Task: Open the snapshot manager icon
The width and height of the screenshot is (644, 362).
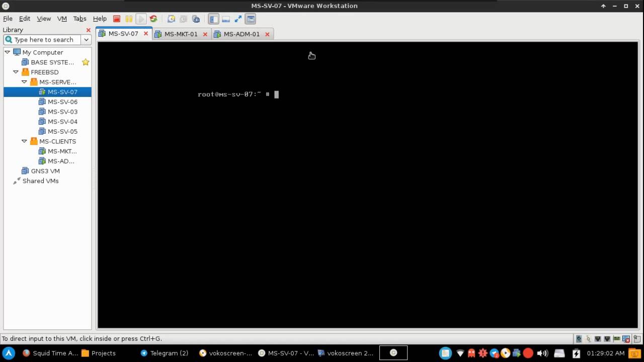Action: pyautogui.click(x=196, y=19)
